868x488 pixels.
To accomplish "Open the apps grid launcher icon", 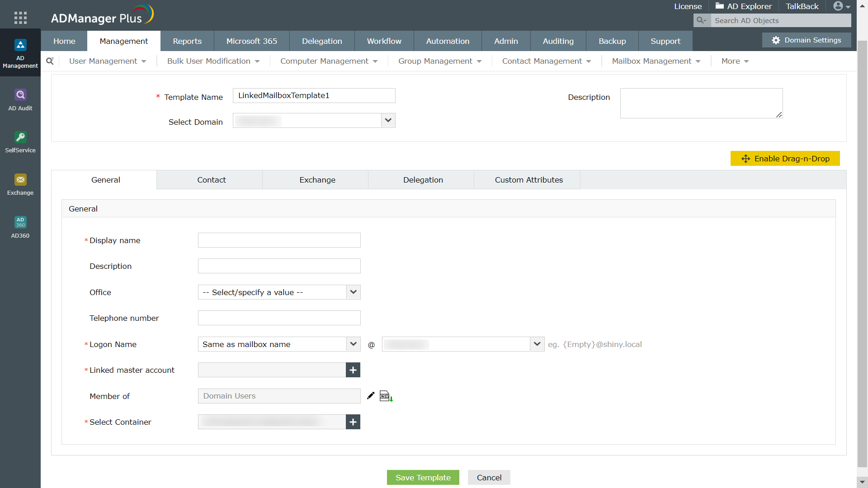I will click(20, 18).
